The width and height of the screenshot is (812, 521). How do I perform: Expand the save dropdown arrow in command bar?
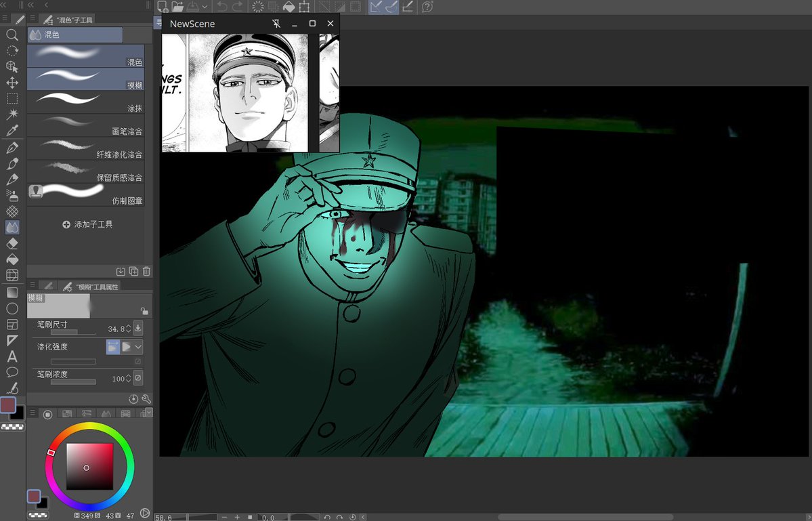(x=205, y=7)
